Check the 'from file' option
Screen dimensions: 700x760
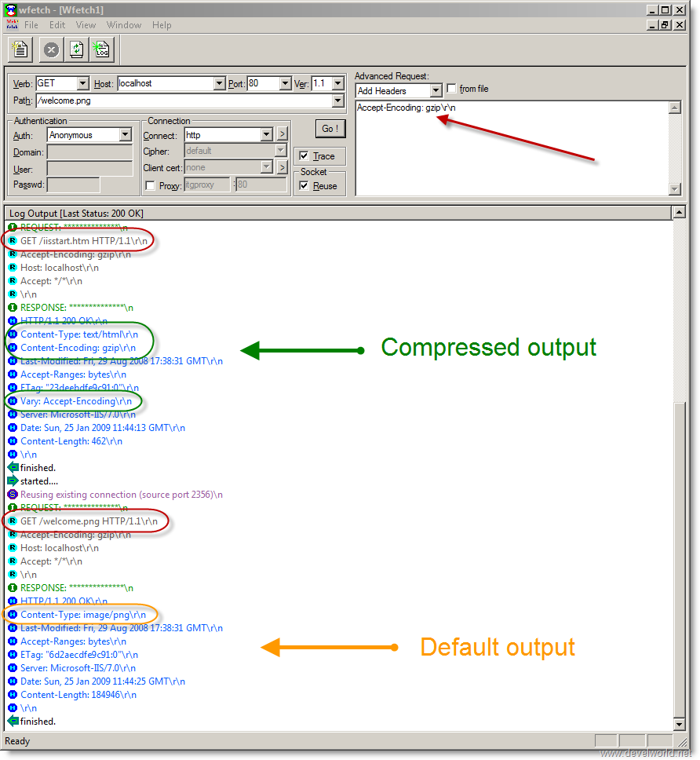451,88
